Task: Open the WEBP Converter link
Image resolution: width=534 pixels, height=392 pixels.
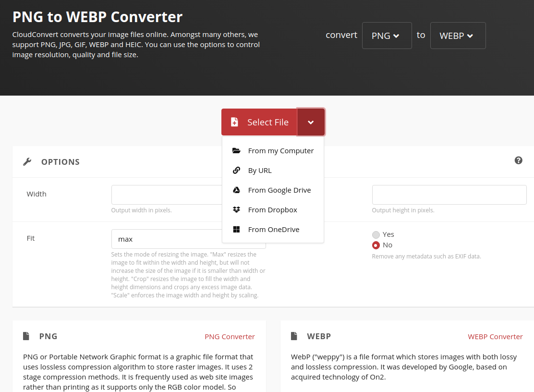Action: 495,337
